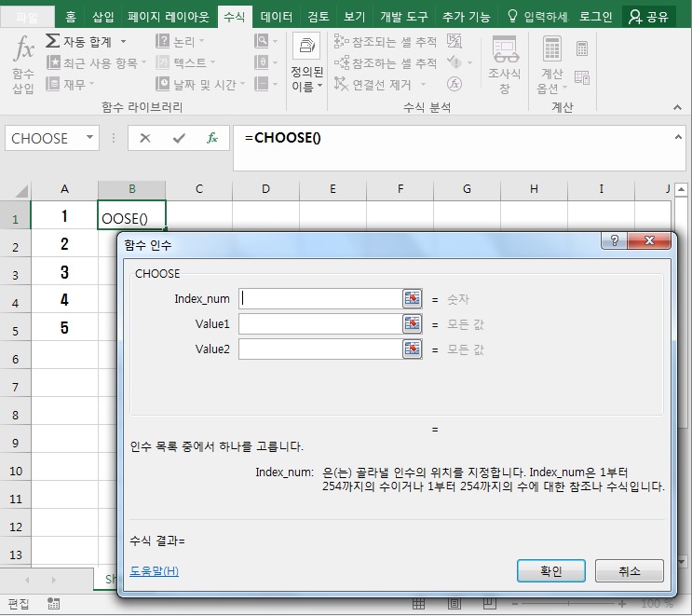Click the Index_num input field
This screenshot has width=692, height=616.
(x=320, y=299)
